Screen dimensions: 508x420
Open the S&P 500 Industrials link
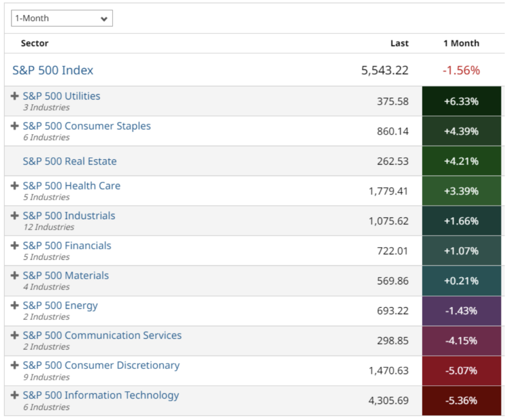69,215
